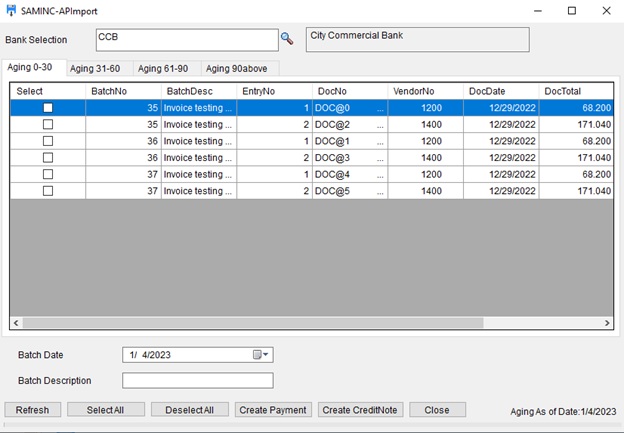This screenshot has width=624, height=433.
Task: Click the Close button at bottom
Action: pyautogui.click(x=437, y=410)
